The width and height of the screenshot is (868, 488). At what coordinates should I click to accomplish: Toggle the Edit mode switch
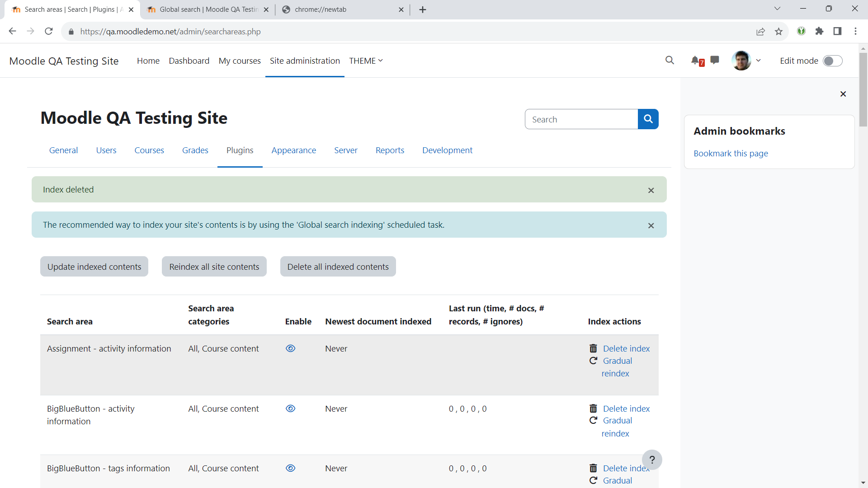tap(832, 61)
